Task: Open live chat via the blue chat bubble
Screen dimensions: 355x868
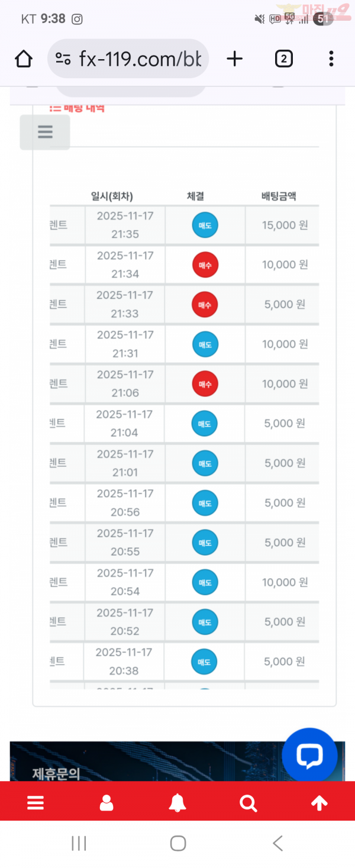Action: [x=310, y=754]
